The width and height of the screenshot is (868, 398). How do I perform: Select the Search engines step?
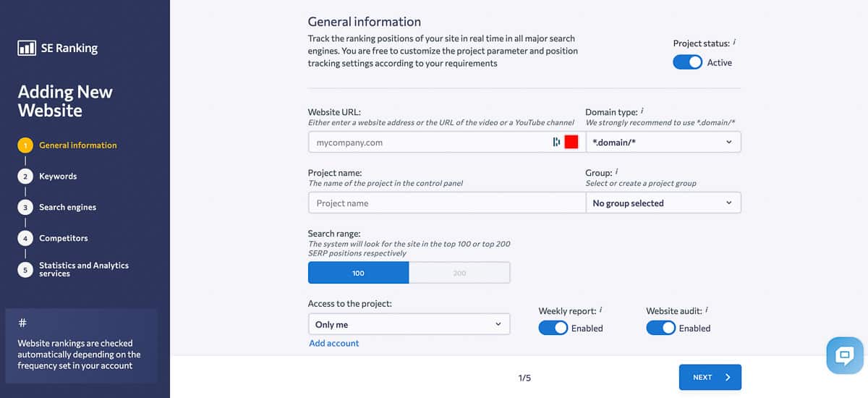point(67,207)
